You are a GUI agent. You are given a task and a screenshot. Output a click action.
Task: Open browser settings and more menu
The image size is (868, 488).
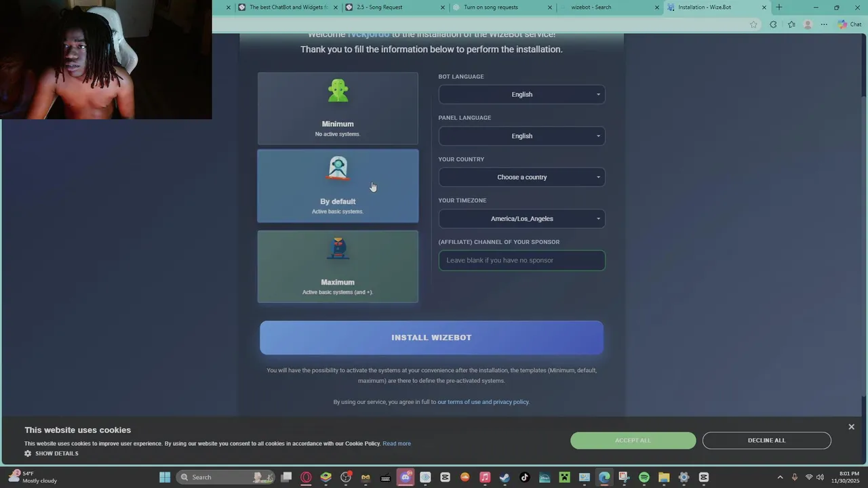(824, 24)
